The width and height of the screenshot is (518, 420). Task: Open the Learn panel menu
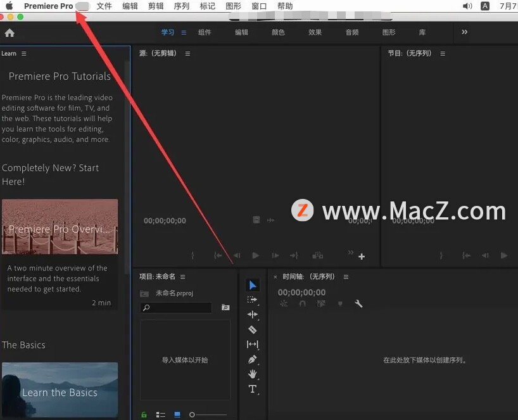click(x=24, y=54)
